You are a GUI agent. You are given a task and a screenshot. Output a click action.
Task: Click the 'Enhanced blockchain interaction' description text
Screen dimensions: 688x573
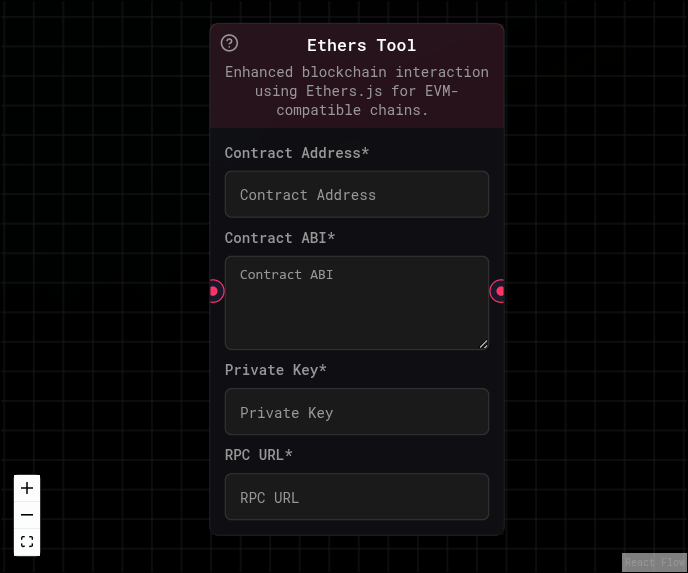[x=357, y=91]
